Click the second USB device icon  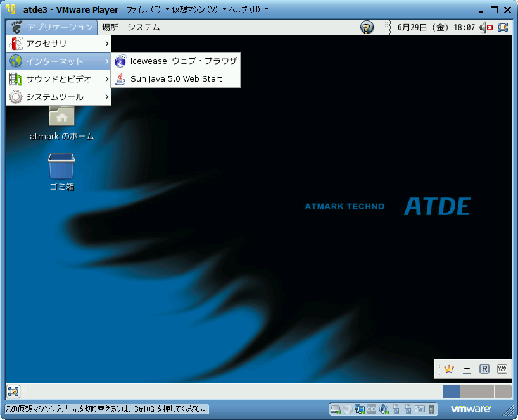coord(408,409)
